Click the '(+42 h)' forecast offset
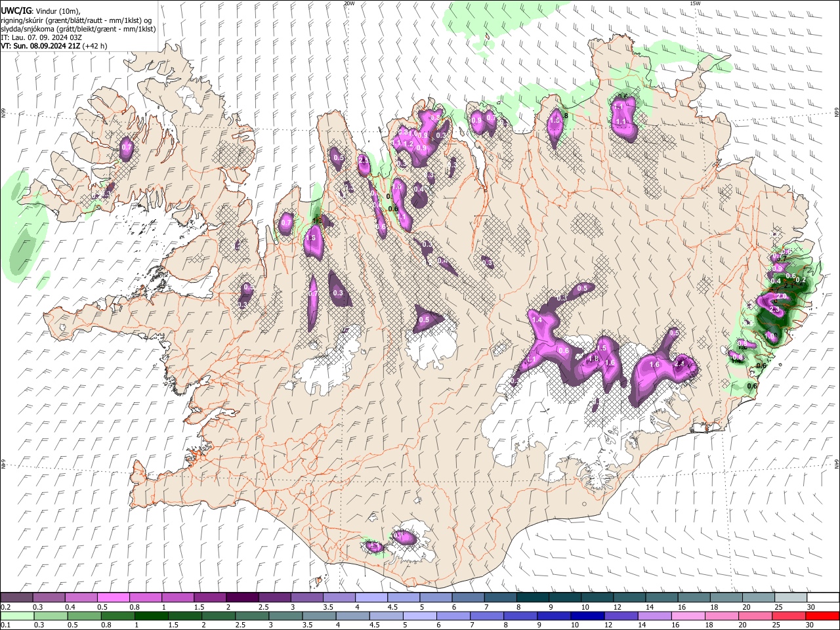This screenshot has width=840, height=630. [x=95, y=46]
